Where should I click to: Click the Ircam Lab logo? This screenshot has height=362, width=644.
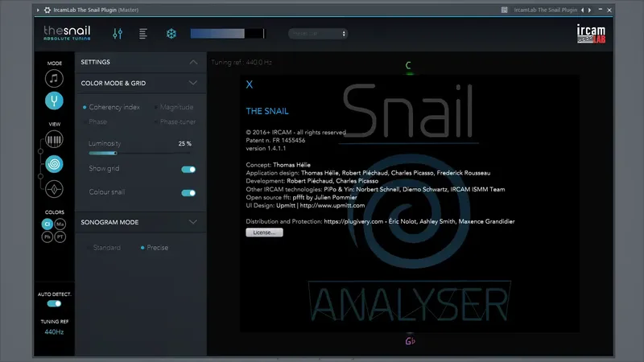[591, 34]
